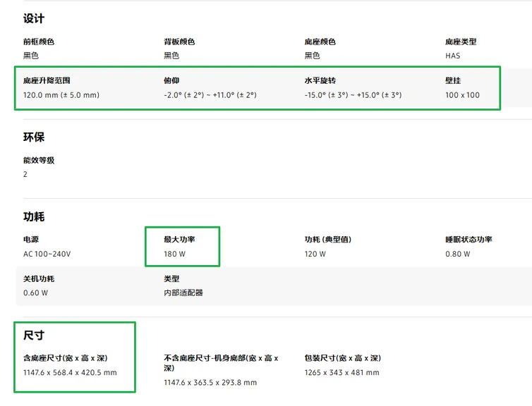The image size is (532, 406).
Task: Select the 功耗 section heading
Action: pyautogui.click(x=34, y=216)
